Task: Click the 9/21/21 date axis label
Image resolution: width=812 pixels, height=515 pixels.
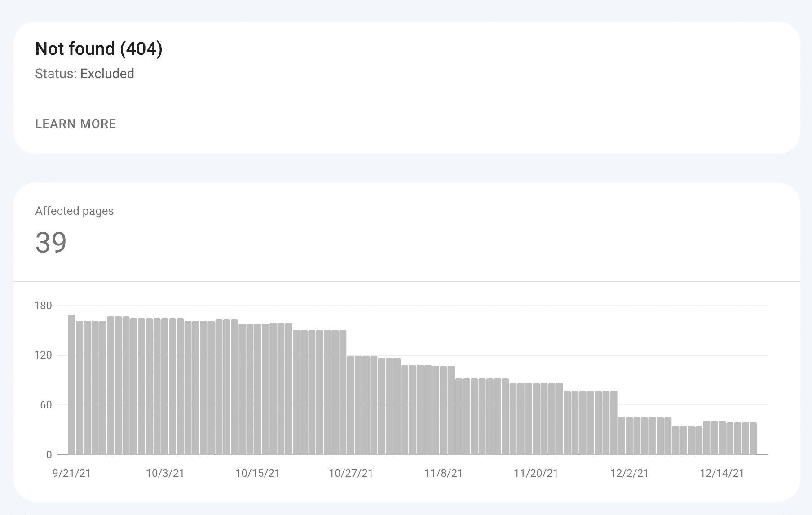Action: [x=72, y=473]
